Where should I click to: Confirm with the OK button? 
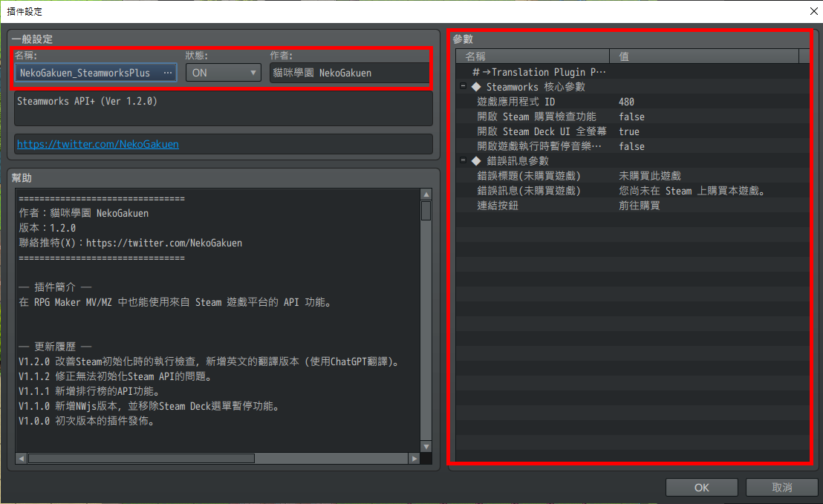click(x=702, y=487)
